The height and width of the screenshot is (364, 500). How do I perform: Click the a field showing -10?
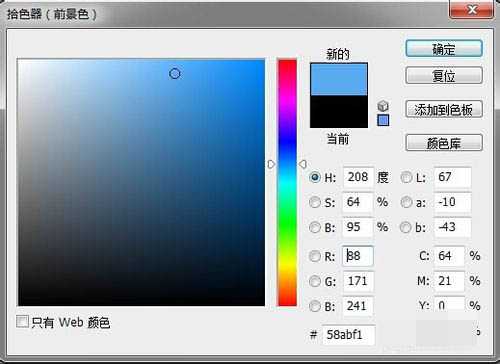point(453,202)
